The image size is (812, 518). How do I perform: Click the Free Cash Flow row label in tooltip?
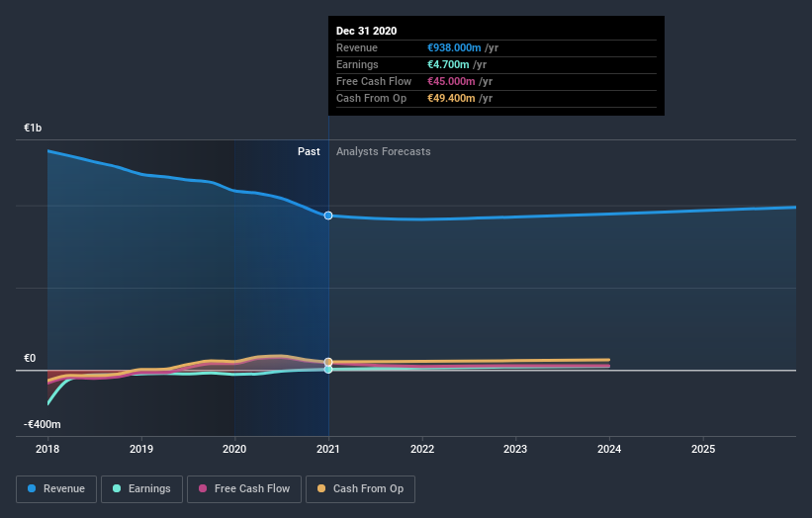(x=374, y=81)
